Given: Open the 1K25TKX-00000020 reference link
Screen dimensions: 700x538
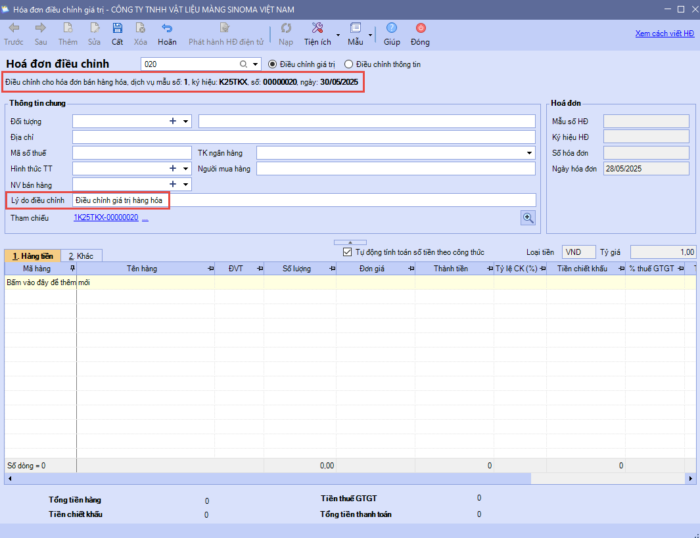Looking at the screenshot, I should click(x=105, y=217).
